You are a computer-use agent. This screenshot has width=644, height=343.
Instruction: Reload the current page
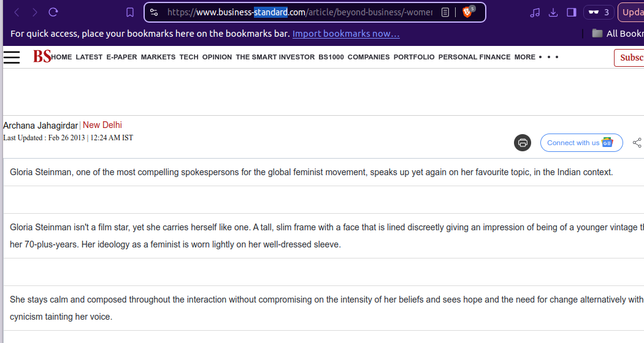53,12
